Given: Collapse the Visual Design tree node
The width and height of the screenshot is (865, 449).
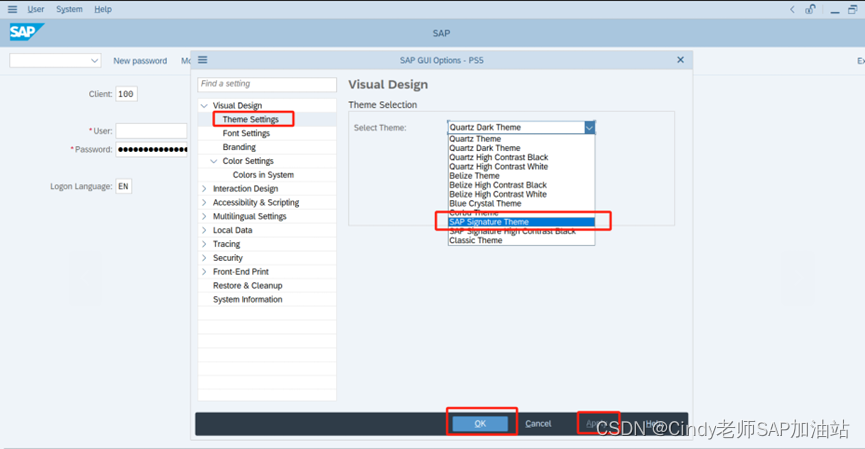Looking at the screenshot, I should [204, 105].
